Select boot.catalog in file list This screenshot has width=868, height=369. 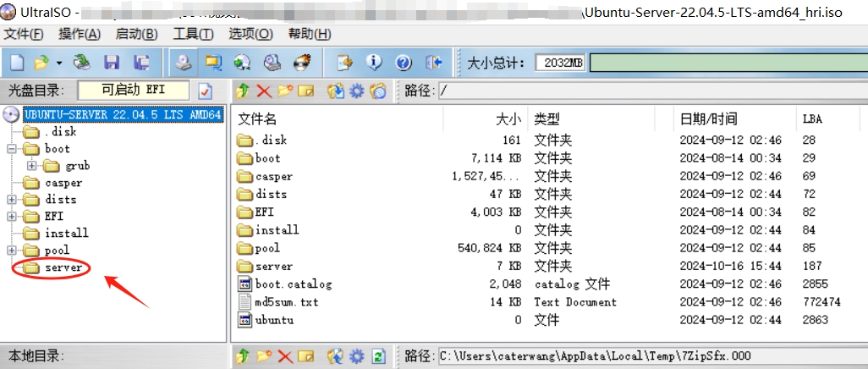294,284
